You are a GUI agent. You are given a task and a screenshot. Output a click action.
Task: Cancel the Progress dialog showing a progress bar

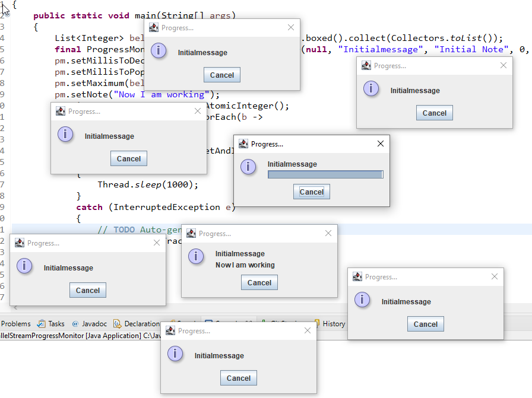coord(312,192)
